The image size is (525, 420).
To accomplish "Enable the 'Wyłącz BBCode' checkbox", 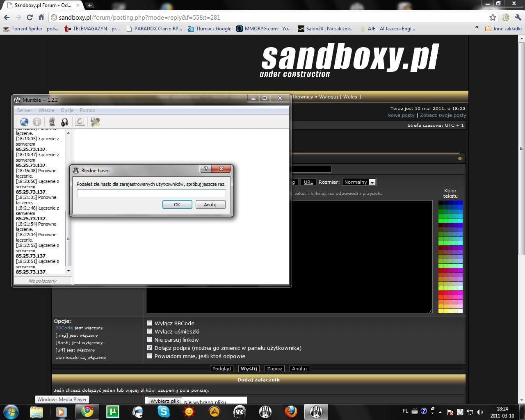I will 150,323.
